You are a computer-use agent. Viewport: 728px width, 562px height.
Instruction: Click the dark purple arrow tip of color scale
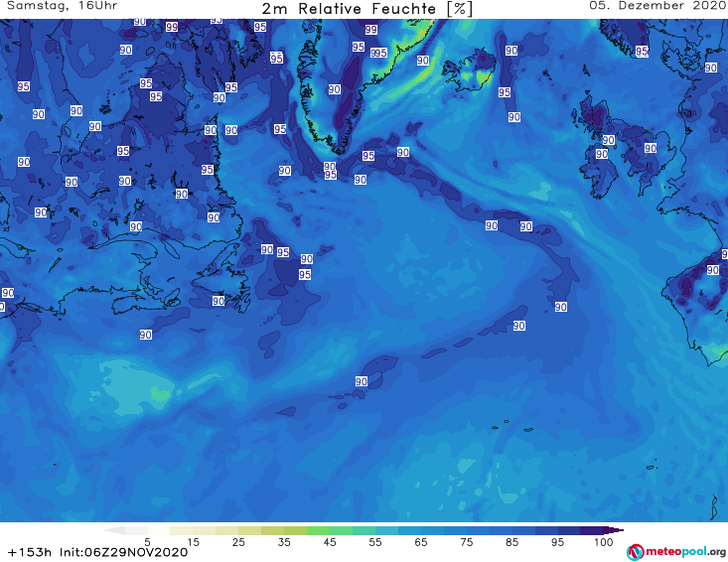tap(614, 530)
